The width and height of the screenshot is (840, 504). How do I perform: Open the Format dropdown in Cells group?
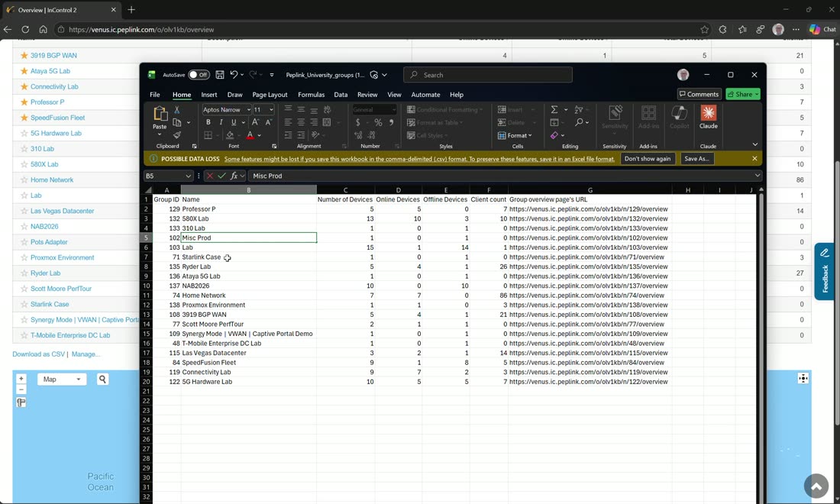515,135
